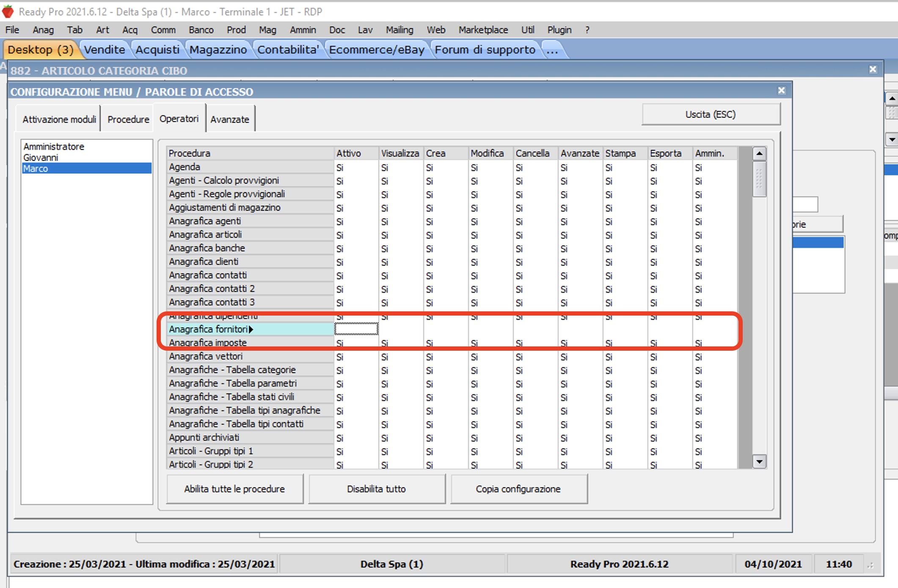Click the Disabilita tutto button

[x=376, y=489]
